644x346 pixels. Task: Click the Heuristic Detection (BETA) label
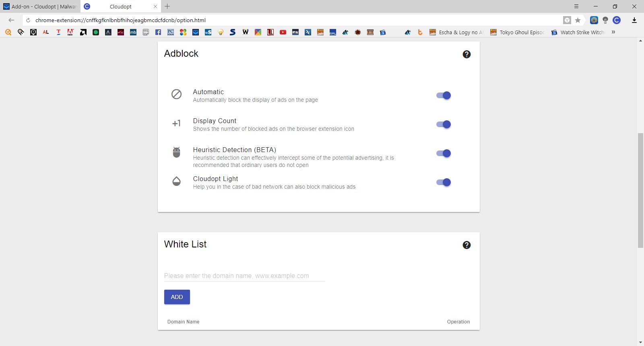[x=235, y=150]
